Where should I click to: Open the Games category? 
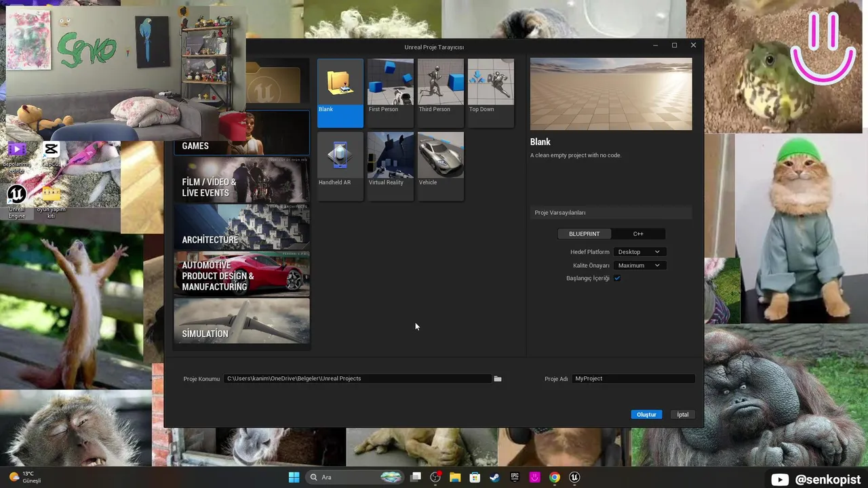tap(241, 134)
